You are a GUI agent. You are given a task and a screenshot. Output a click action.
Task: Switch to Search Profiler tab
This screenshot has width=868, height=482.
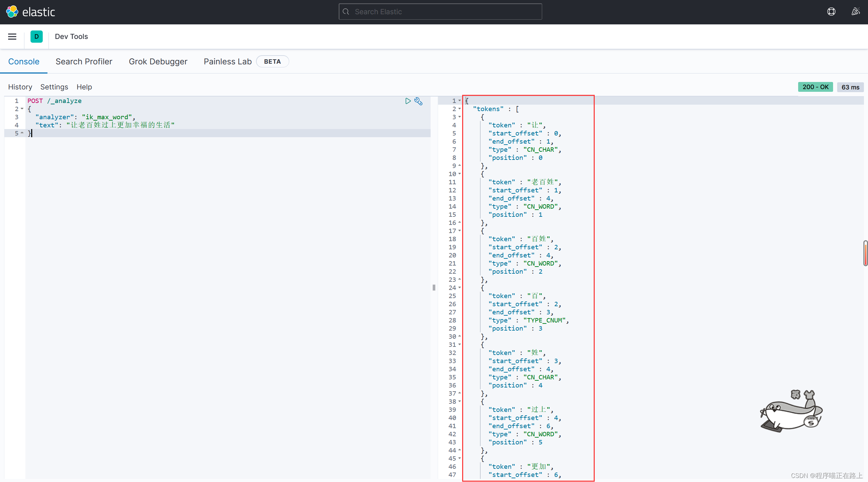84,62
